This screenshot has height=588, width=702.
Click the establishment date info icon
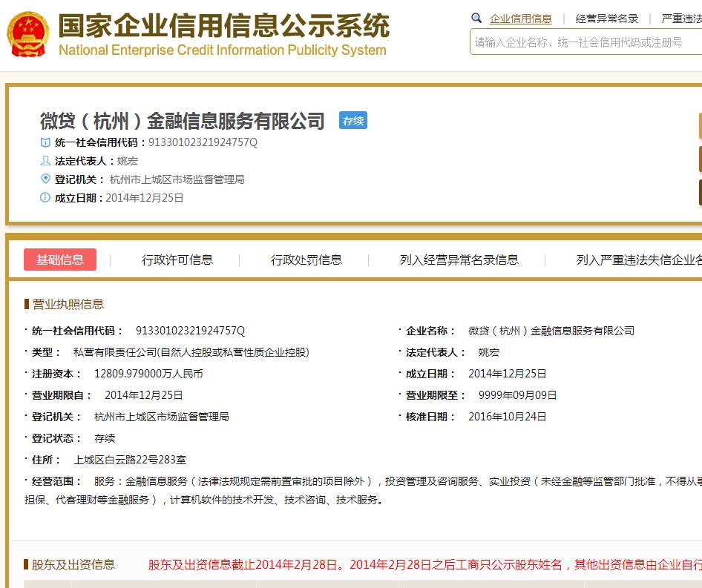pyautogui.click(x=45, y=197)
